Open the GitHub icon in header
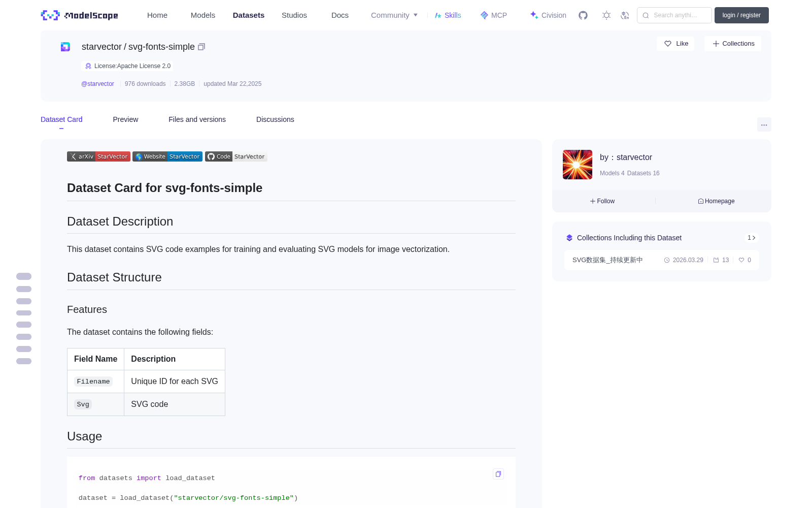 tap(583, 15)
